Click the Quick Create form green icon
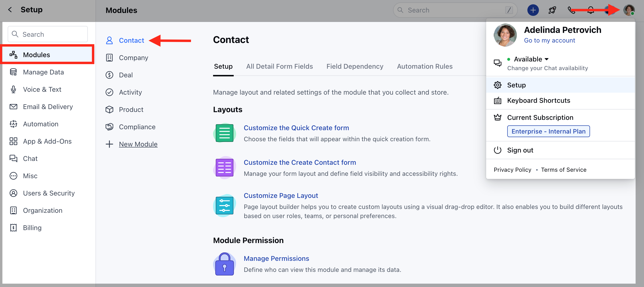This screenshot has height=287, width=644. 224,133
